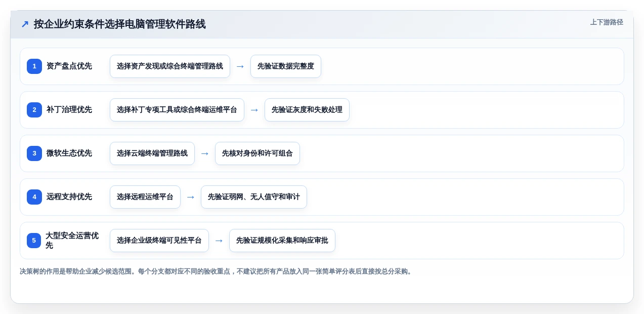Click the 选择资产发现或综合终端管理路线 box

click(x=170, y=66)
